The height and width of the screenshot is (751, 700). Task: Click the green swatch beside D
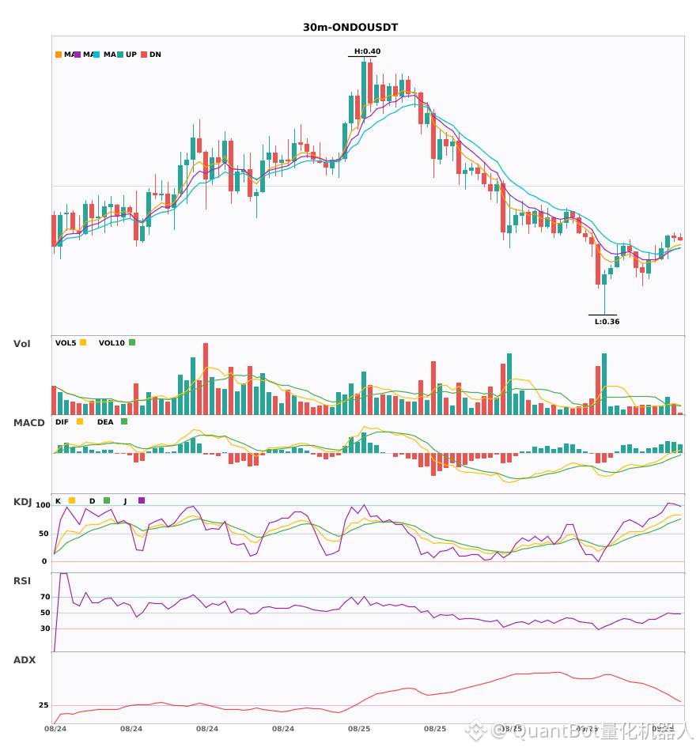click(107, 500)
